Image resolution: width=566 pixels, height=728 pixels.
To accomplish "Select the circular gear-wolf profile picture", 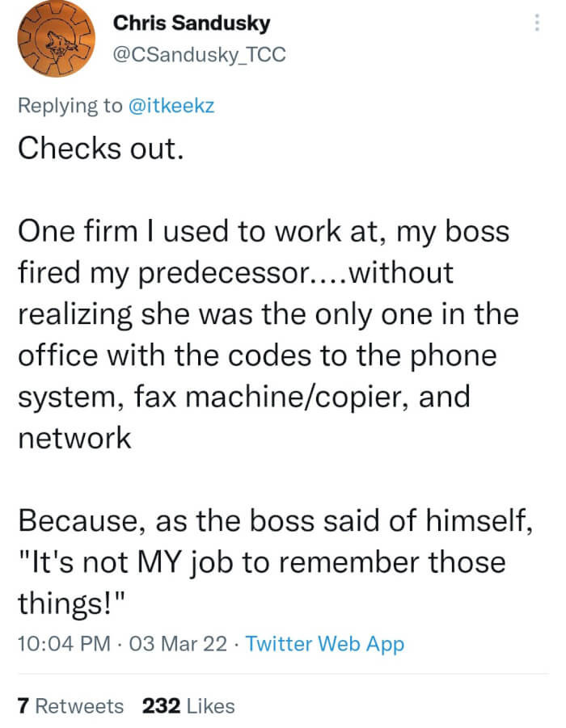I will click(x=55, y=39).
